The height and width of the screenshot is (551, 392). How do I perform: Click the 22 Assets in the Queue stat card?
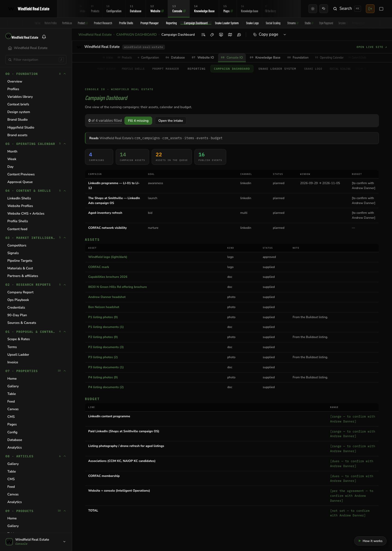pos(172,157)
